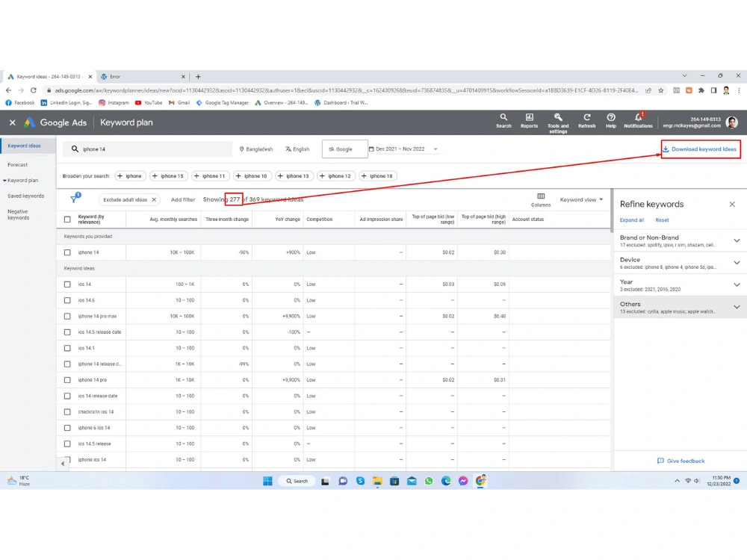Click Add filter

coord(183,199)
